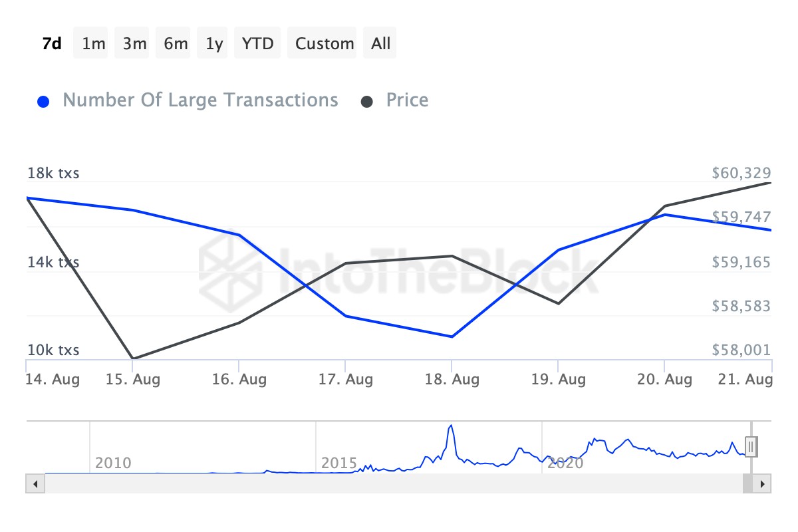Image resolution: width=798 pixels, height=532 pixels.
Task: Click the 2015 area in navigator chart
Action: [x=339, y=463]
